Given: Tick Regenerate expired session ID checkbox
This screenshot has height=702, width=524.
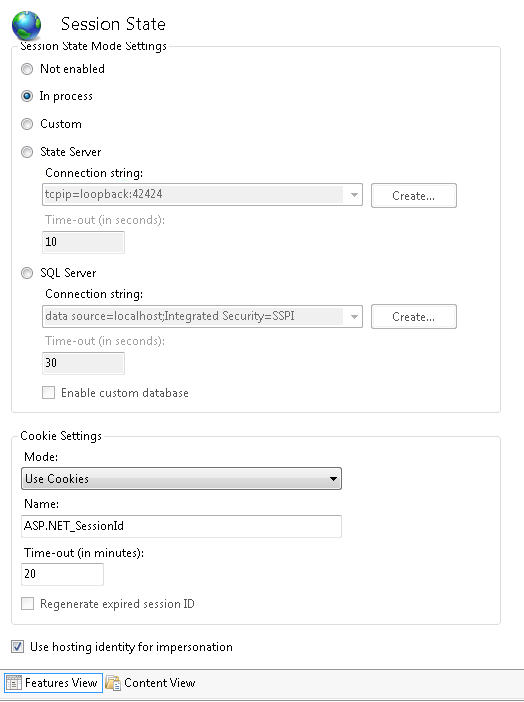Looking at the screenshot, I should tap(27, 604).
